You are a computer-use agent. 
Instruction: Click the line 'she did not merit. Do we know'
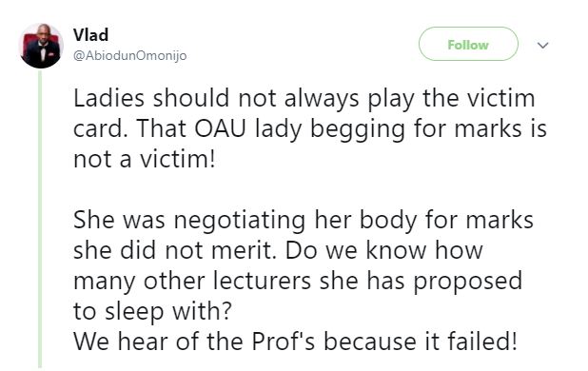[x=278, y=250]
